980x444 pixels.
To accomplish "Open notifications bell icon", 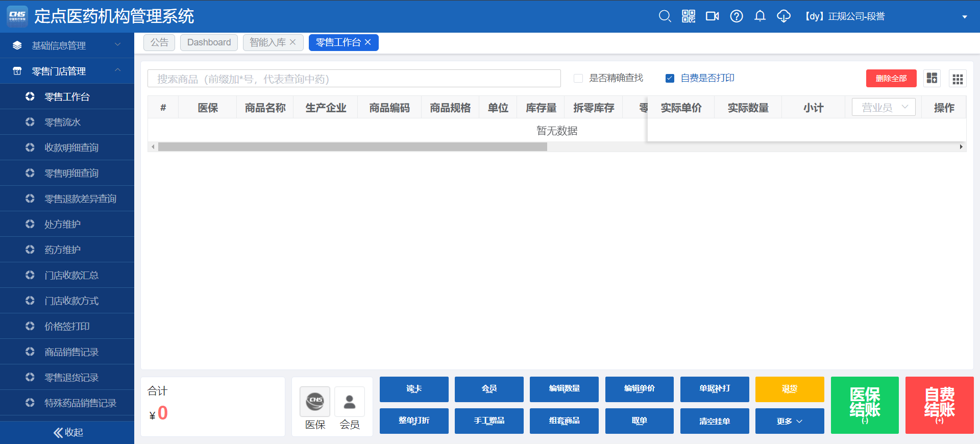I will (760, 16).
